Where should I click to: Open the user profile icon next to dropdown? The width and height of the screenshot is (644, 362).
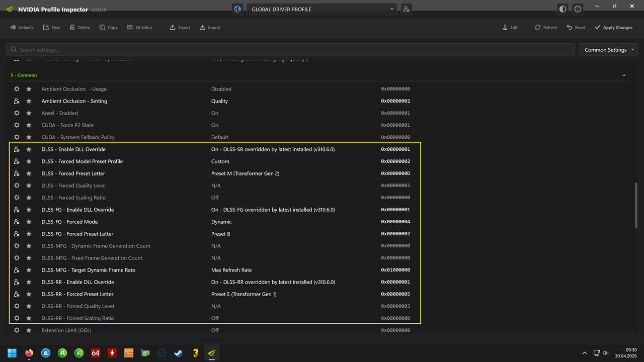point(406,9)
